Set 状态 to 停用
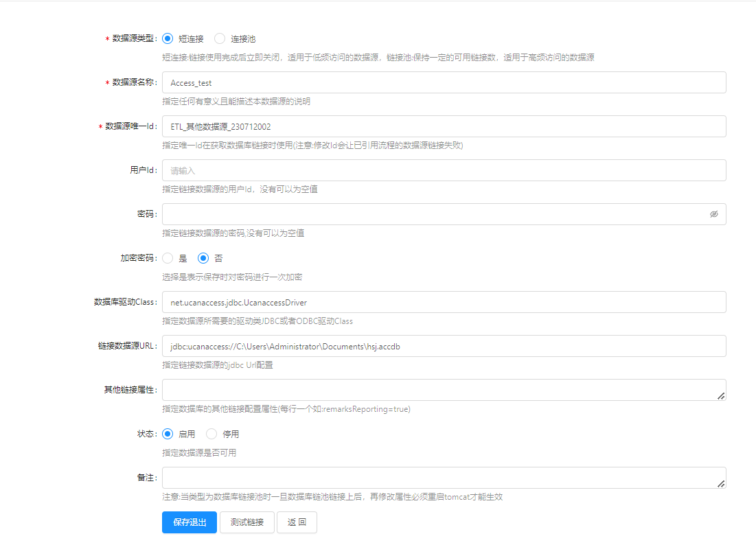Screen dimensions: 756x556 point(211,434)
